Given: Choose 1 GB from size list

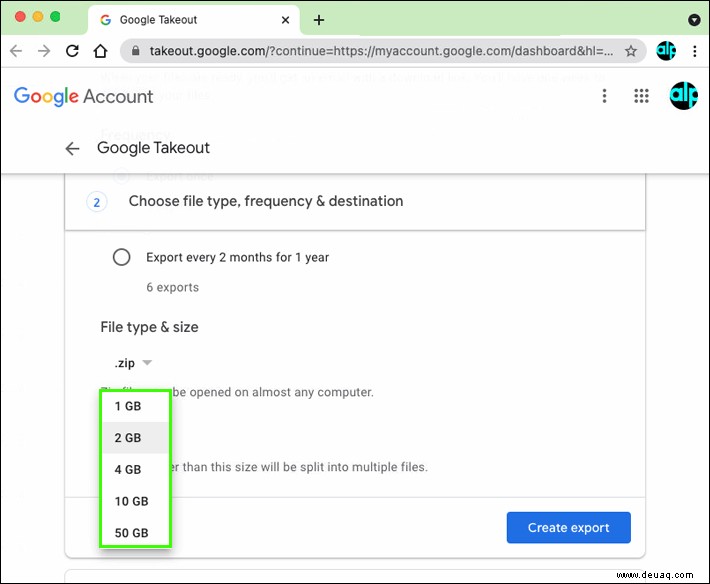Looking at the screenshot, I should coord(135,406).
